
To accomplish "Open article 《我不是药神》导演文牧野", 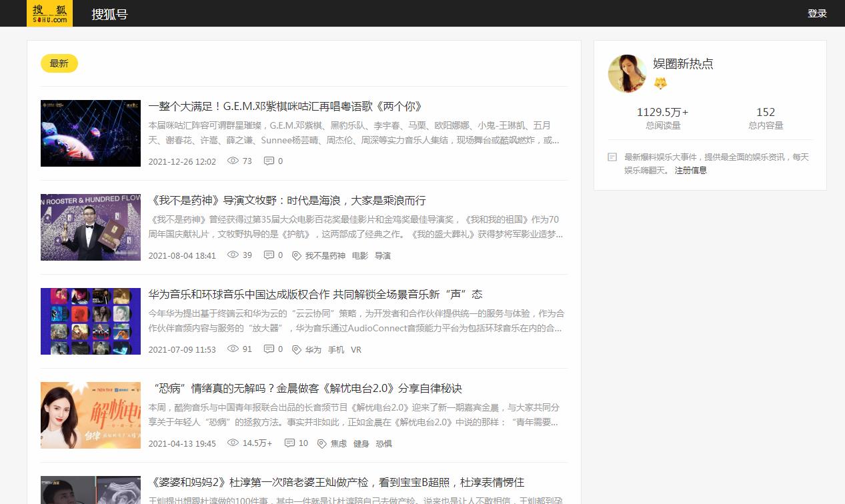I will pos(287,201).
